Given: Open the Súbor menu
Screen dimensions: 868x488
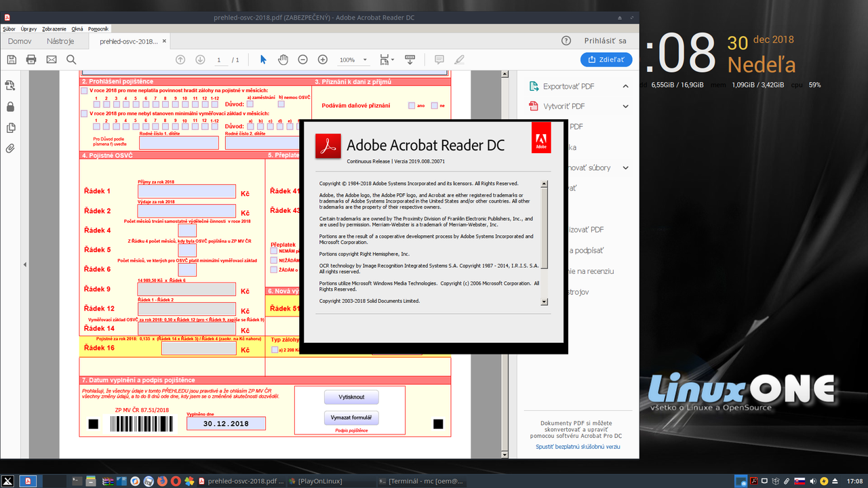Looking at the screenshot, I should (x=9, y=29).
